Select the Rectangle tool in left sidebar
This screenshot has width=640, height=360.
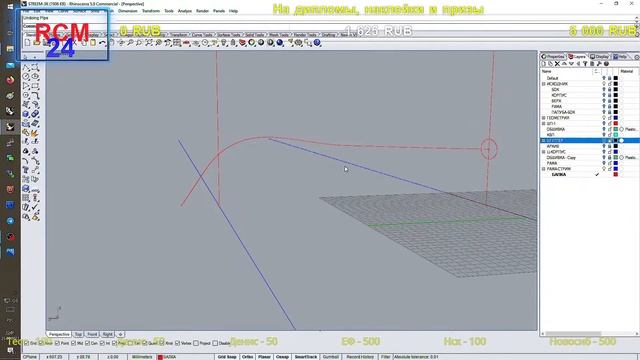(x=36, y=86)
